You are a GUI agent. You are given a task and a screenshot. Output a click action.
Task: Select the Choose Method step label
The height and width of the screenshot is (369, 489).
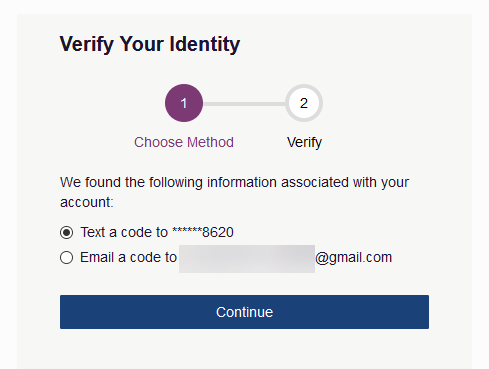click(184, 142)
